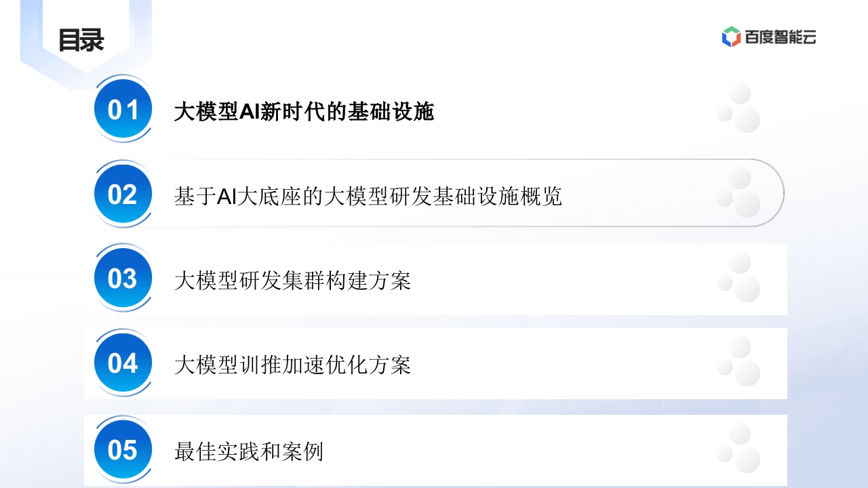868x488 pixels.
Task: Click the 01 numbered circle badge
Action: [x=123, y=109]
